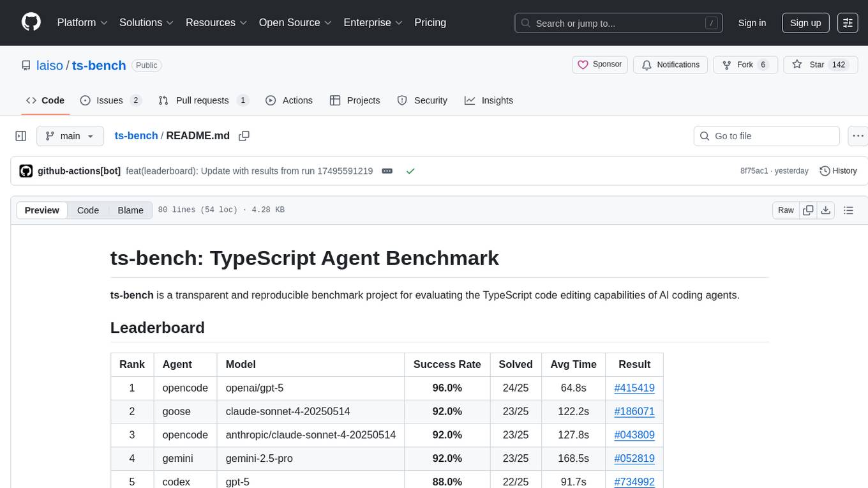Viewport: 868px width, 488px height.
Task: Open the laiso owner profile
Action: point(50,65)
